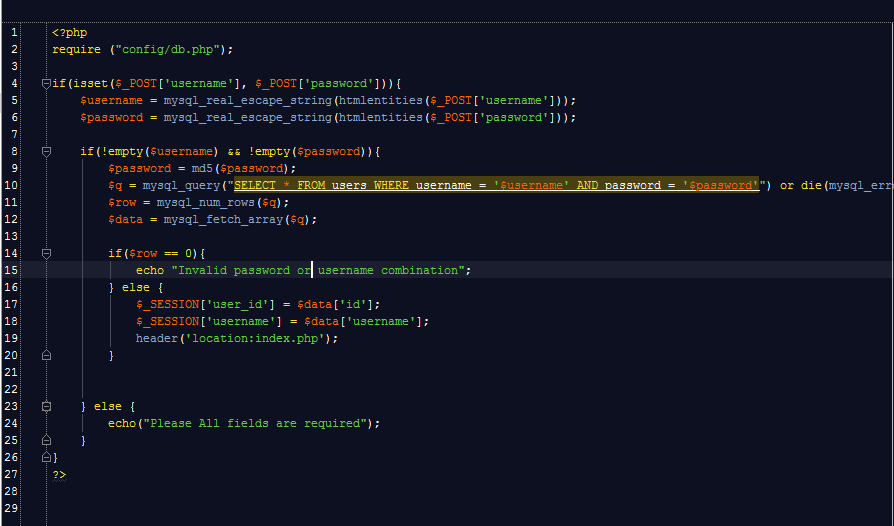Click the 'or die' statement on line 10
Image resolution: width=894 pixels, height=526 pixels.
tap(801, 185)
